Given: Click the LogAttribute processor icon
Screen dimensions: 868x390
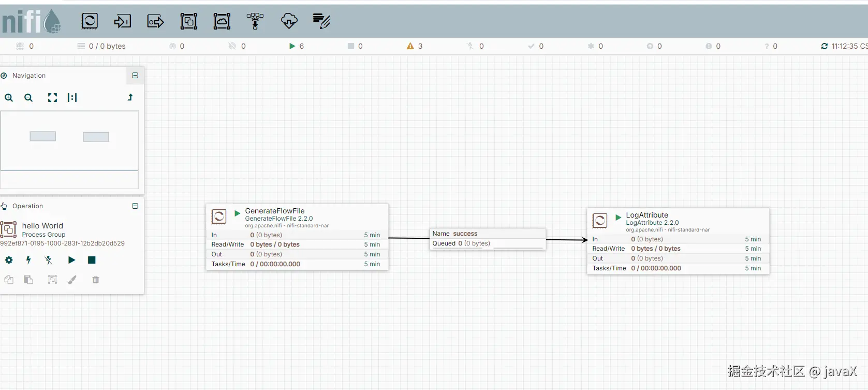Looking at the screenshot, I should 600,221.
